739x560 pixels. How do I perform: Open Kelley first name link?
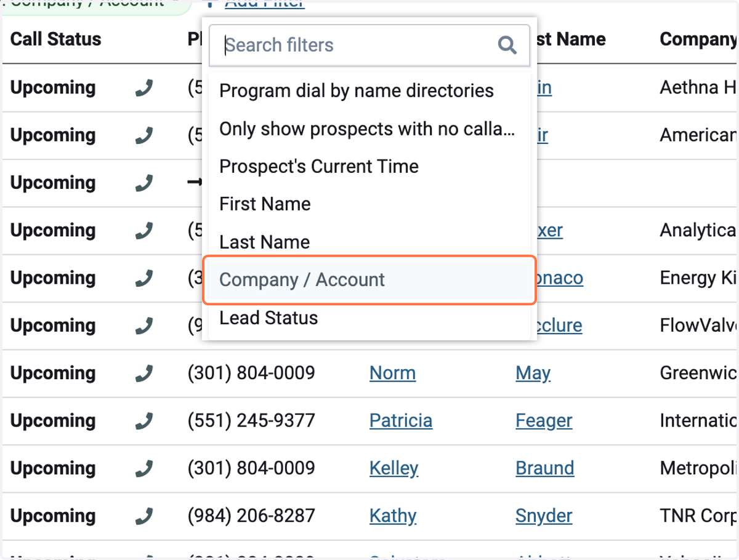tap(394, 468)
